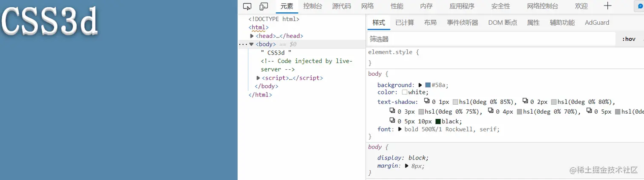This screenshot has width=644, height=180.
Task: Click the hsl(0deg 0% 85%) swatch
Action: click(x=455, y=102)
